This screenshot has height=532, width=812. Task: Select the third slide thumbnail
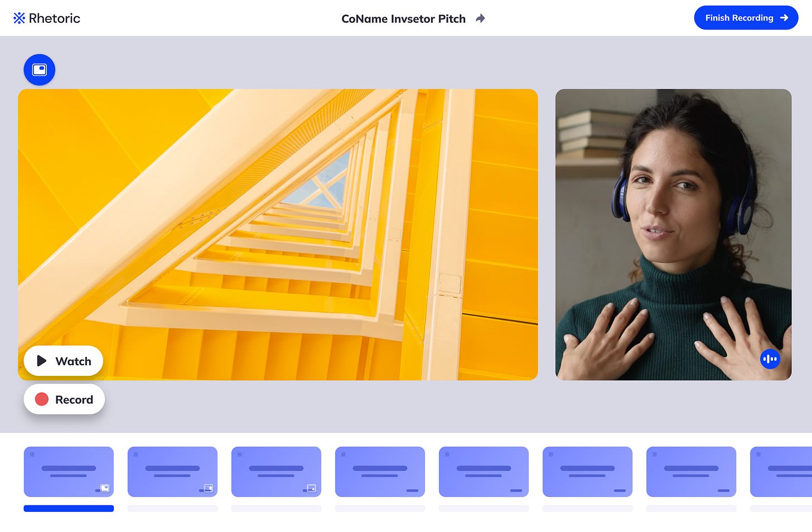tap(276, 472)
